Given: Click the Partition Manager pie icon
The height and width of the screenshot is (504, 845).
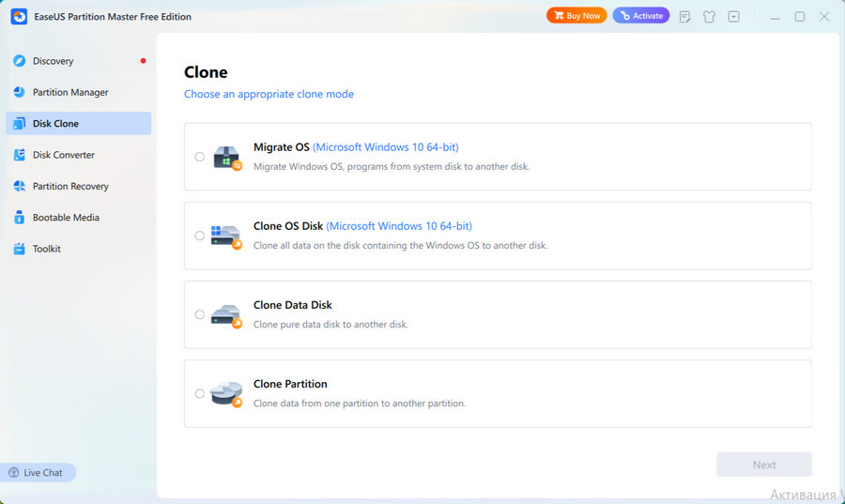Looking at the screenshot, I should [20, 92].
